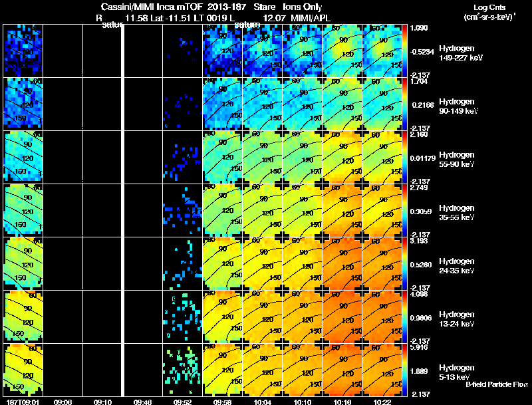The width and height of the screenshot is (532, 405).
Task: Select the 149-227 keV panel at 10:22
Action: click(x=382, y=51)
